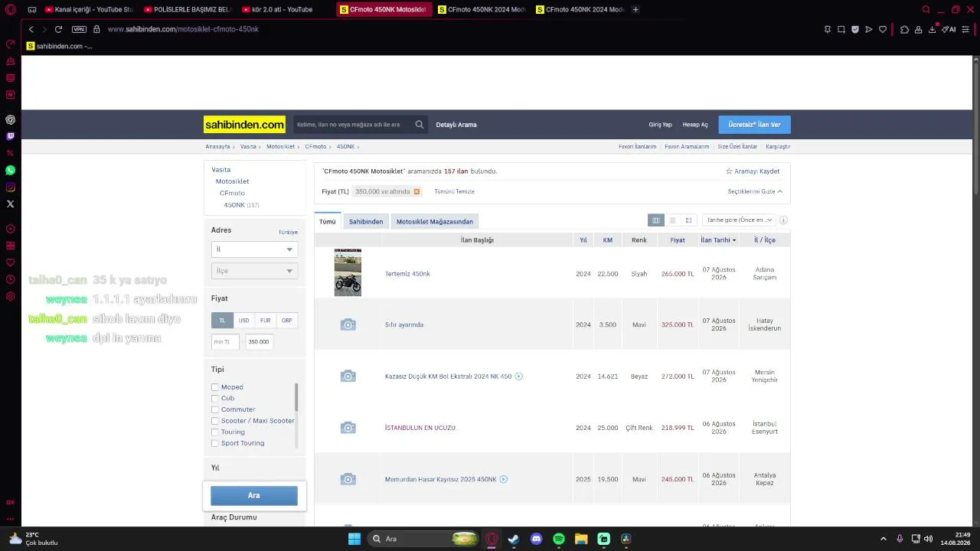
Task: Open Twitch from the Opera sidebar
Action: point(10,136)
